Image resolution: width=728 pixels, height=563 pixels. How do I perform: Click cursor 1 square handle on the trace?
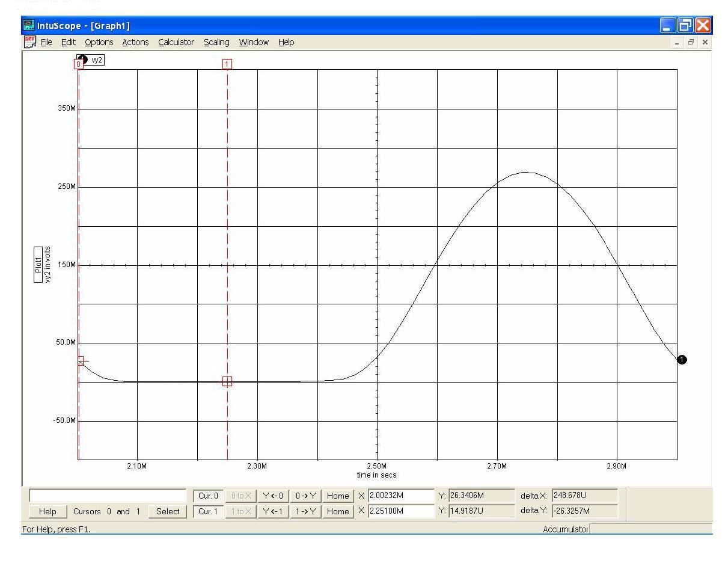227,381
